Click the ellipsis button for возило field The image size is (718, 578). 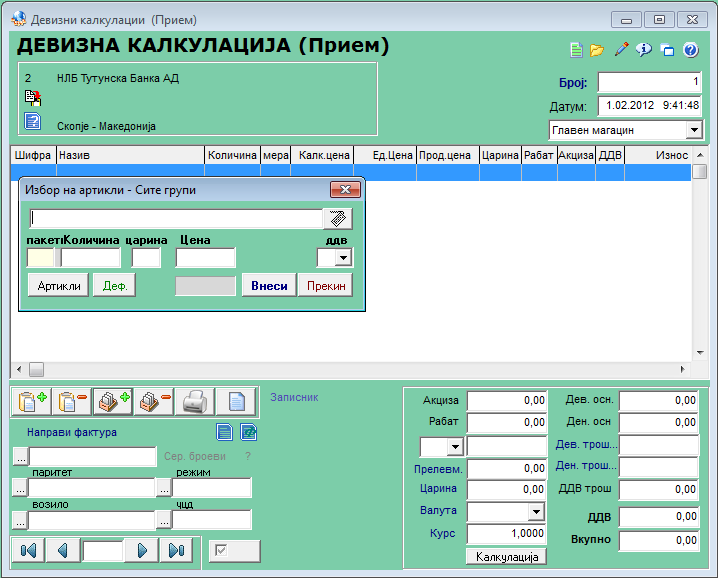pyautogui.click(x=20, y=520)
